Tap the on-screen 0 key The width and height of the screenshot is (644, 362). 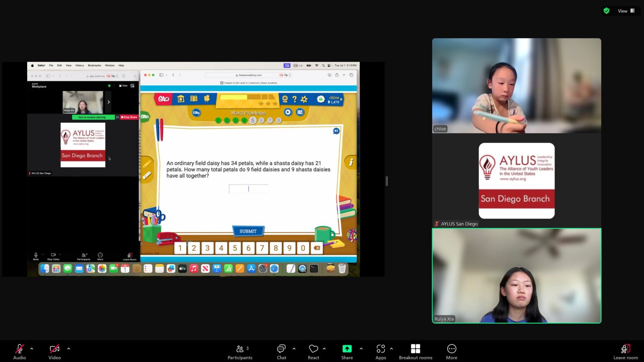click(303, 248)
